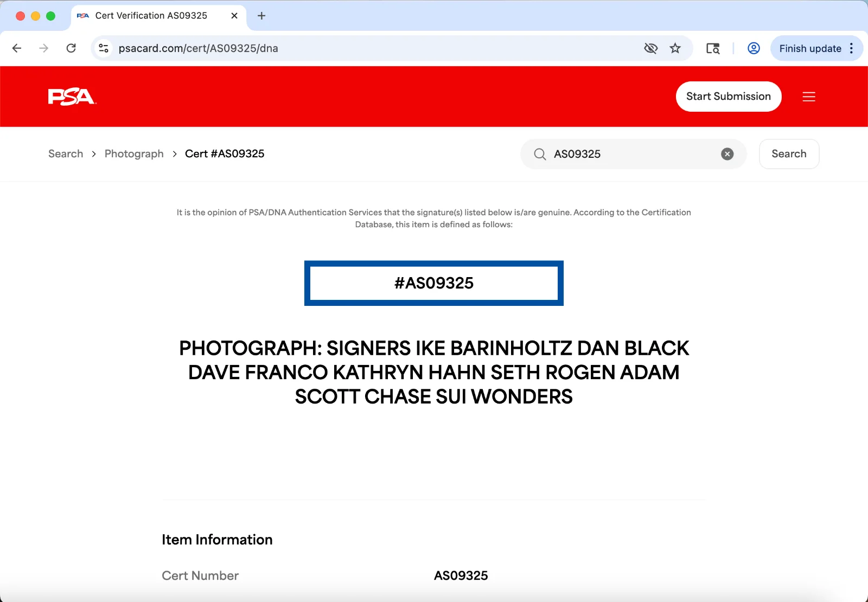Open a new browser tab

261,16
